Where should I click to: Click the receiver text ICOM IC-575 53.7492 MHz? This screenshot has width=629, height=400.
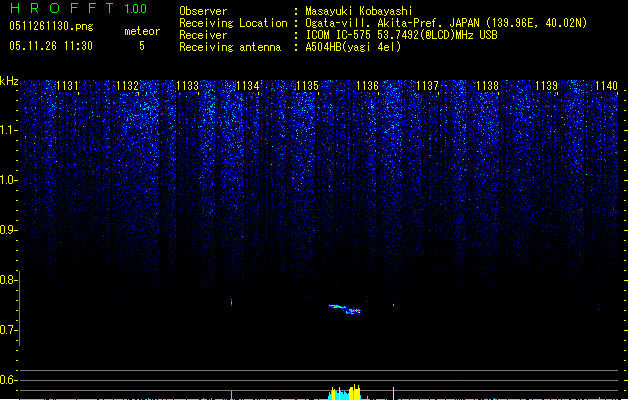[x=402, y=35]
